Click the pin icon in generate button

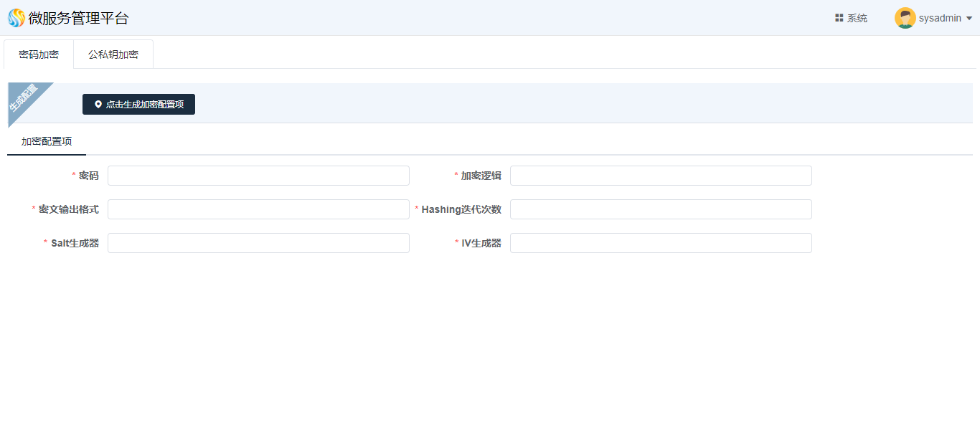coord(98,105)
